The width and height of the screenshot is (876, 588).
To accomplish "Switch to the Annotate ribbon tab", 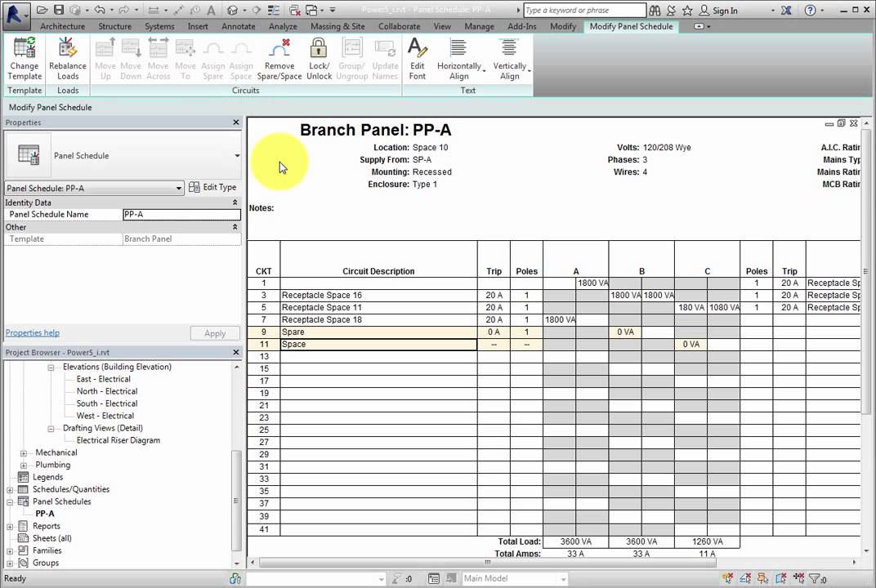I will (238, 26).
